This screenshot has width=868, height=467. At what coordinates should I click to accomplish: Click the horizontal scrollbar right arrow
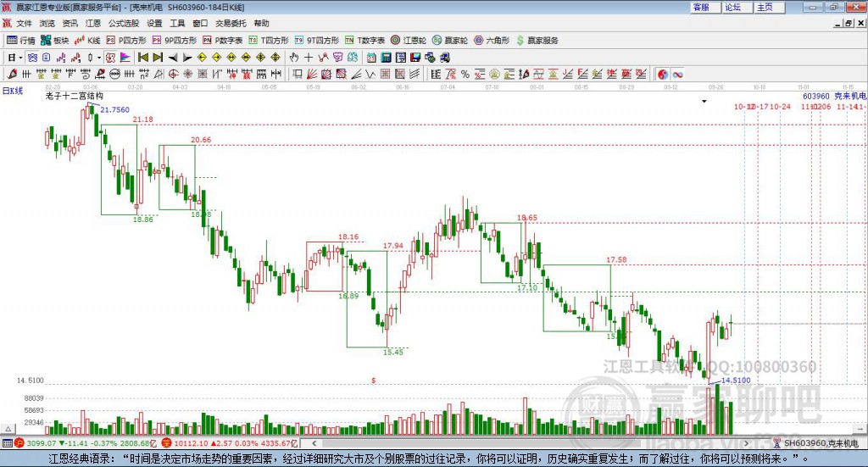tap(746, 443)
